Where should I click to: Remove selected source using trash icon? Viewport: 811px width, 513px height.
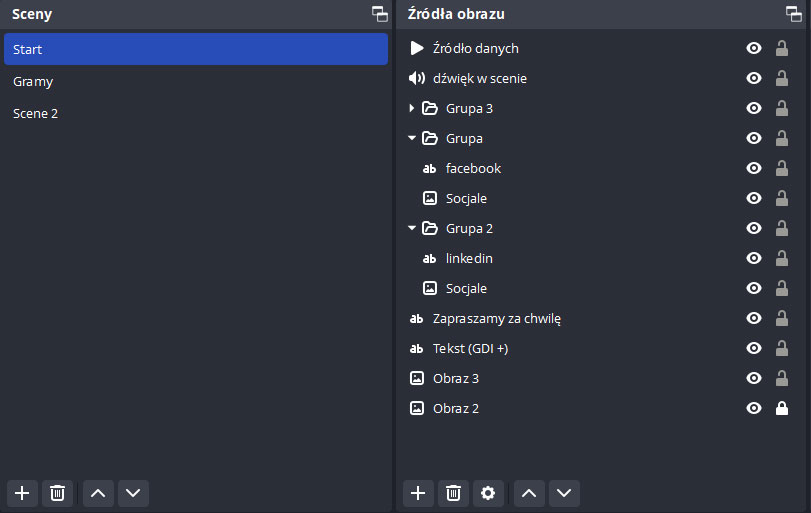pos(453,493)
